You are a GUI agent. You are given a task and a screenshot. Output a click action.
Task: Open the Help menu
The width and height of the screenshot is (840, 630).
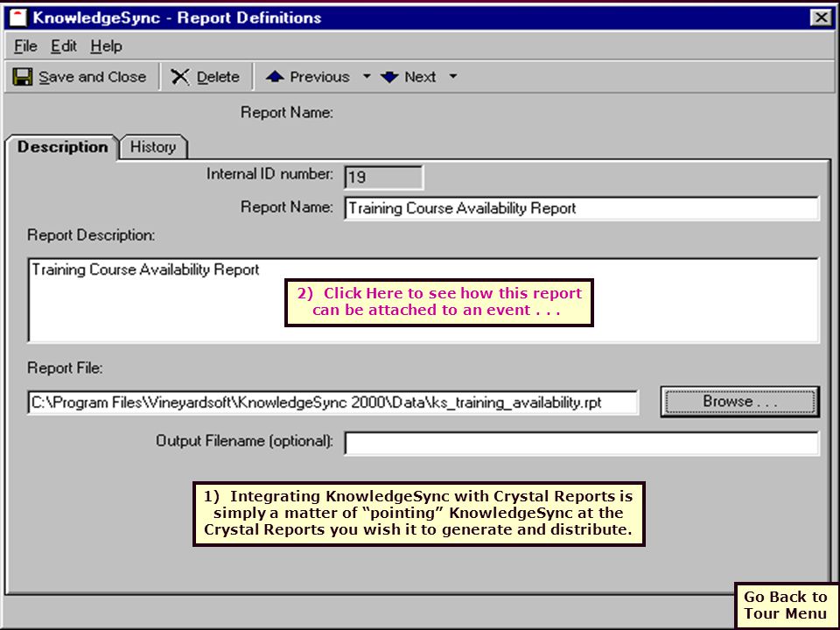point(106,46)
